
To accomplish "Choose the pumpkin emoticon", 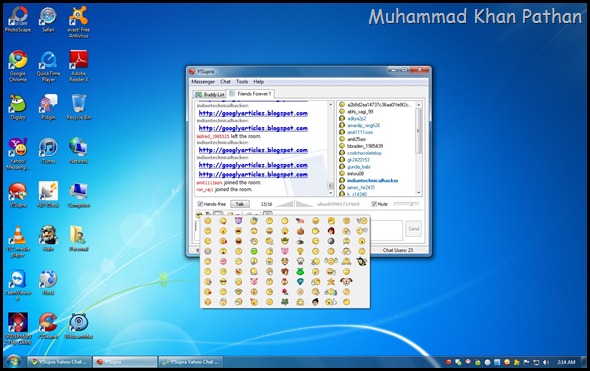I will click(x=301, y=231).
